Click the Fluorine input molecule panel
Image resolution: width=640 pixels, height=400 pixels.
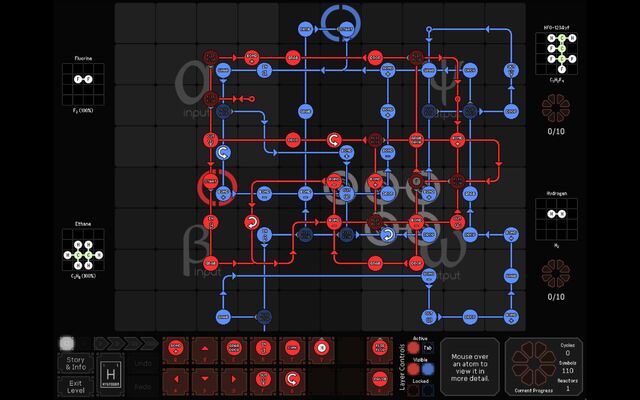83,84
